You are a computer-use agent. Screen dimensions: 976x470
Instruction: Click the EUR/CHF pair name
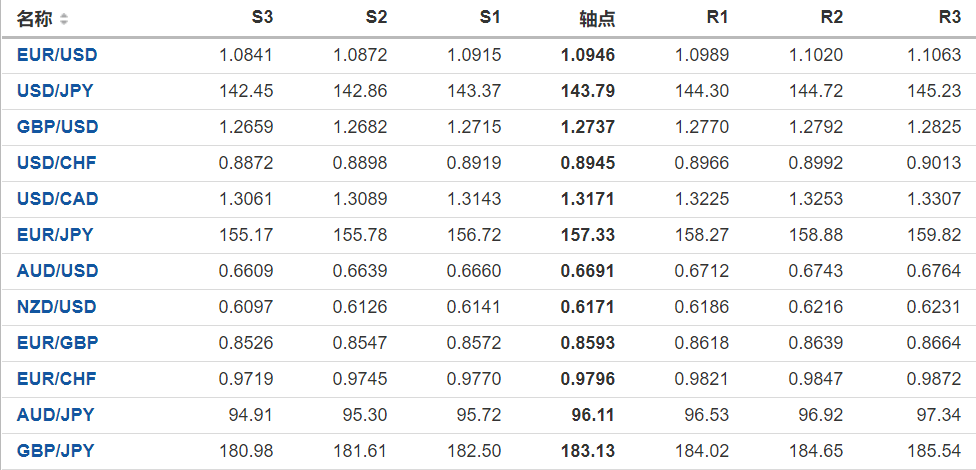[56, 379]
